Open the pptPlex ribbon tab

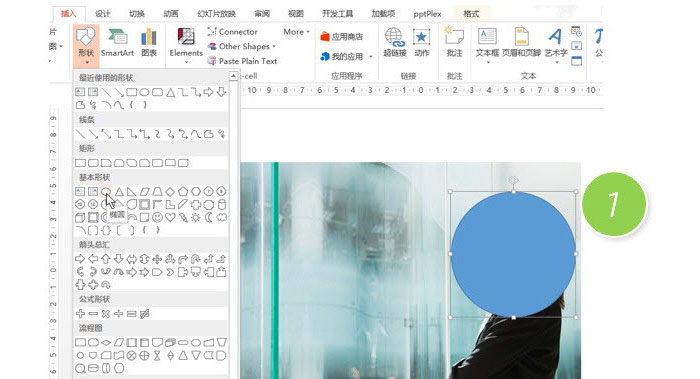point(427,13)
